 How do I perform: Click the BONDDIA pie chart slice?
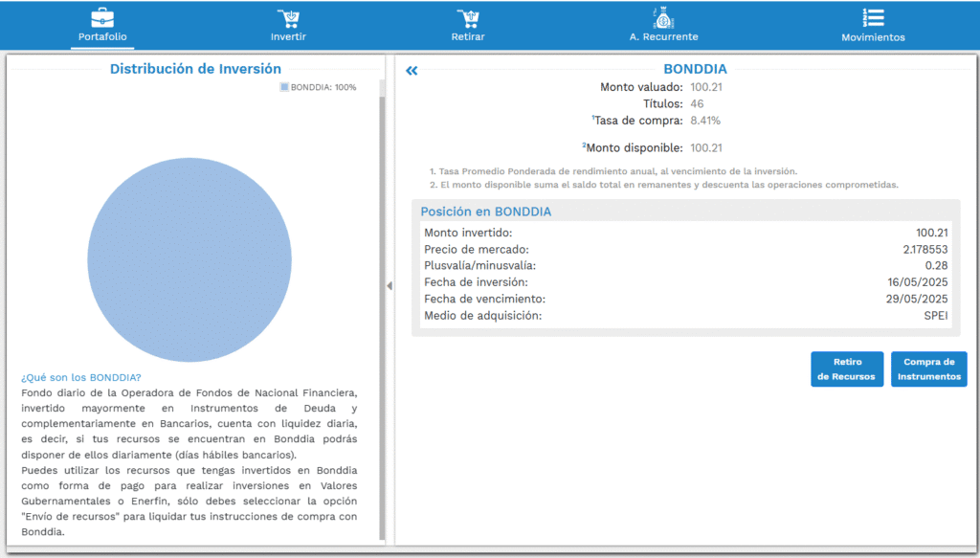pyautogui.click(x=189, y=259)
